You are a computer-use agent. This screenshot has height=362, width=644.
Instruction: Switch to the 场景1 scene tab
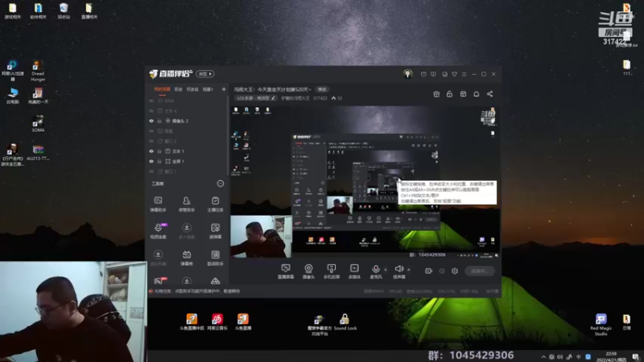pyautogui.click(x=208, y=89)
